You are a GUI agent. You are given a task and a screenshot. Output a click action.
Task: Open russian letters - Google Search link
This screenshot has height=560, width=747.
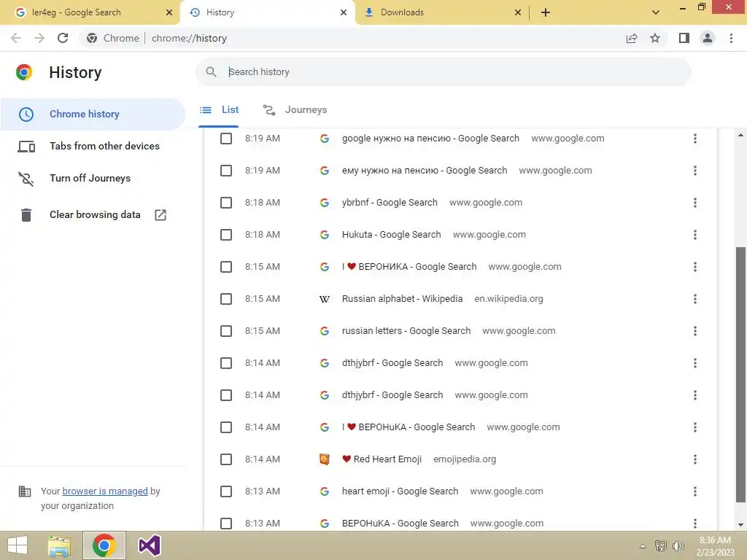click(x=406, y=331)
